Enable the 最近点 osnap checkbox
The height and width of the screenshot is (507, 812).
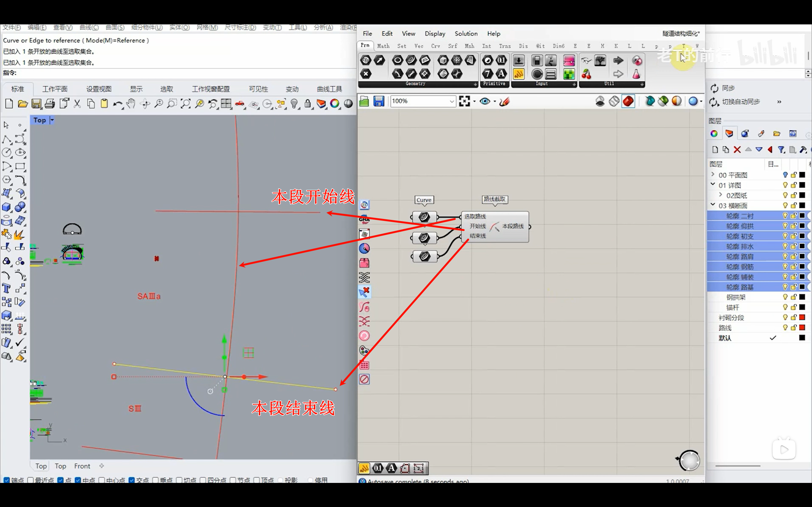[x=30, y=480]
